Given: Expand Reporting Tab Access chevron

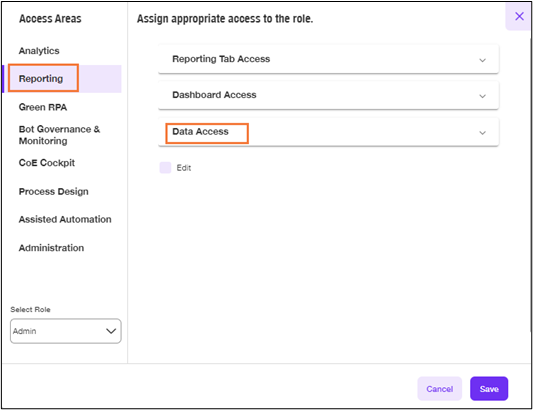Looking at the screenshot, I should pyautogui.click(x=482, y=61).
